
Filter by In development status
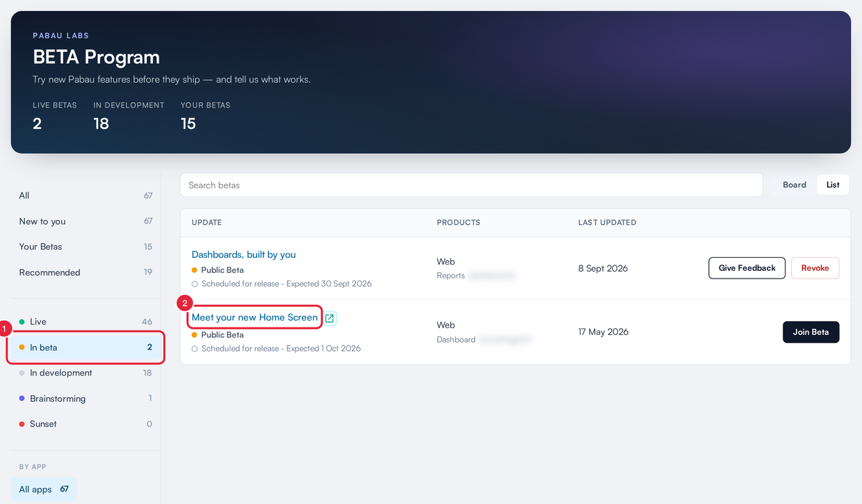(86, 373)
